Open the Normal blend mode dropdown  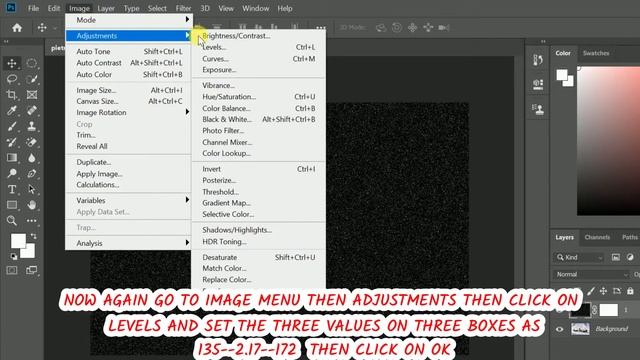tap(592, 274)
